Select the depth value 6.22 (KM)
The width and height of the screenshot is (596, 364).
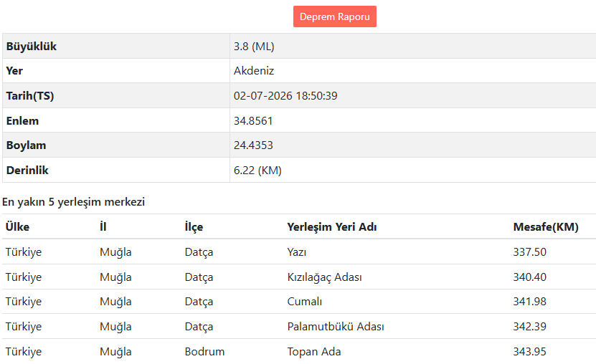point(257,170)
